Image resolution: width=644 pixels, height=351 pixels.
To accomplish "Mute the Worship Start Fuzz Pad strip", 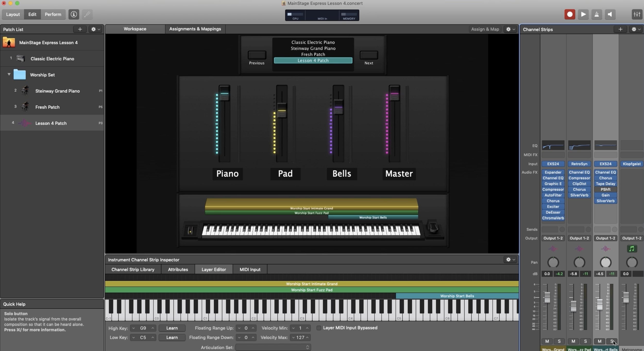I will (573, 341).
